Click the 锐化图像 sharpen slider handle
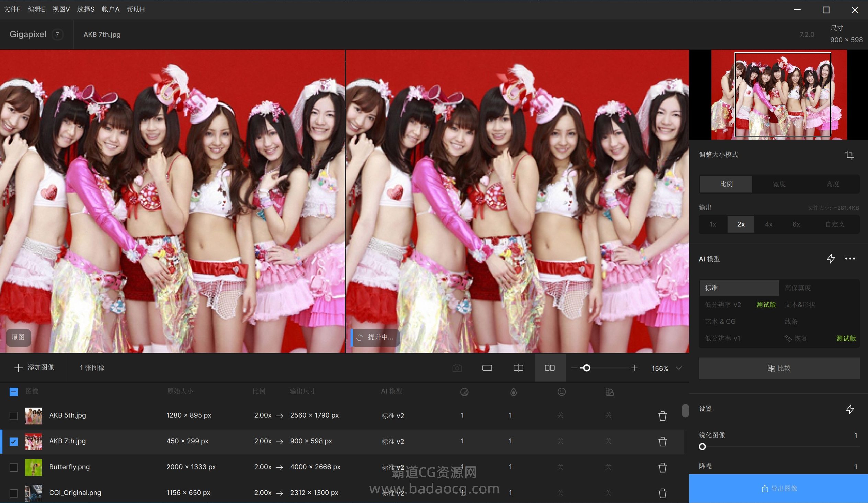Image resolution: width=868 pixels, height=503 pixels. tap(702, 446)
